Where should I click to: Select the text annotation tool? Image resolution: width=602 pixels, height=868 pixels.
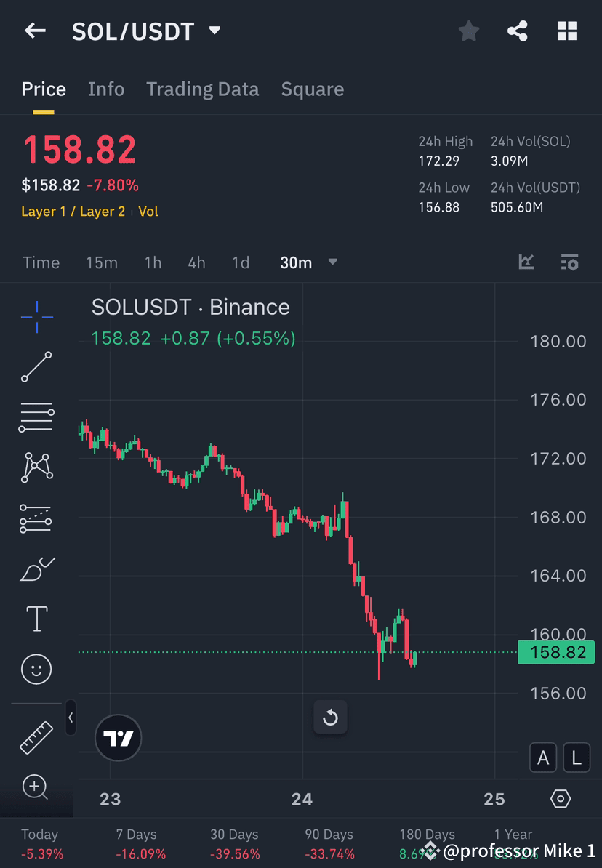[36, 619]
